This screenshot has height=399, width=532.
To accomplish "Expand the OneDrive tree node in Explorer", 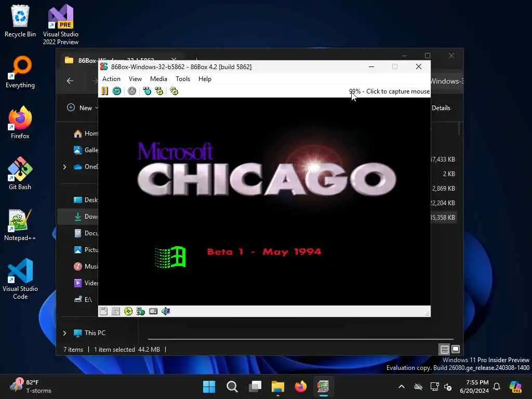I will 64,167.
